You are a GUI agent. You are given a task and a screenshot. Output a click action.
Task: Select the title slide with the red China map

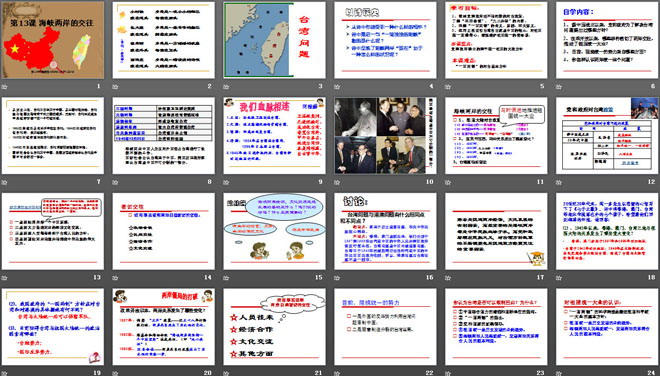coord(53,40)
